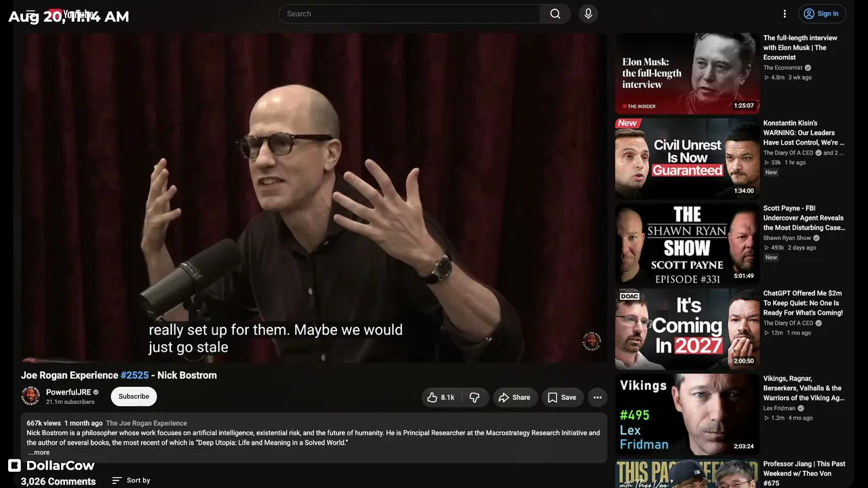Select title 'The full-length interview with Elon Musk'
Viewport: 868px width, 488px height.
click(x=800, y=47)
